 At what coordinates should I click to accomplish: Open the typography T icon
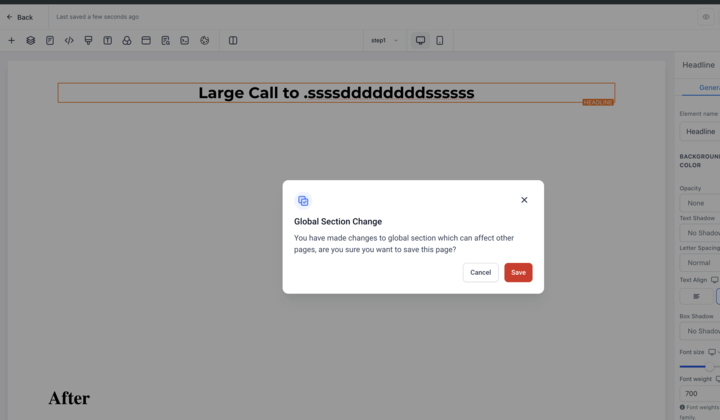[107, 40]
